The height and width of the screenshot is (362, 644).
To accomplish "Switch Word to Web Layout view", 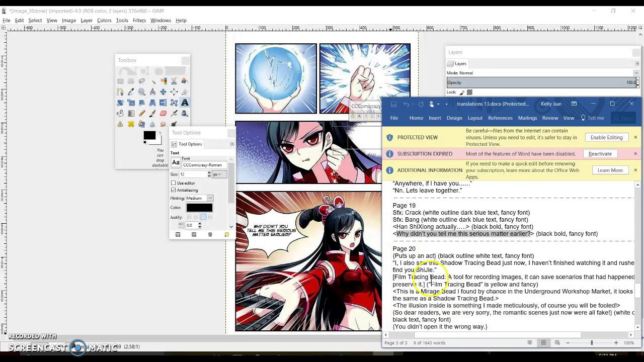I will [x=557, y=343].
